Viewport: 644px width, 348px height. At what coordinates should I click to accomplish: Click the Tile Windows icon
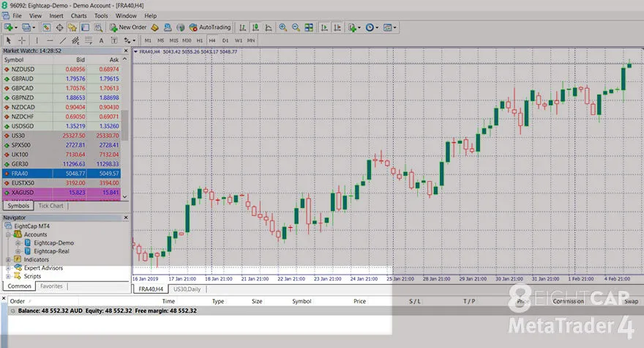[x=309, y=28]
